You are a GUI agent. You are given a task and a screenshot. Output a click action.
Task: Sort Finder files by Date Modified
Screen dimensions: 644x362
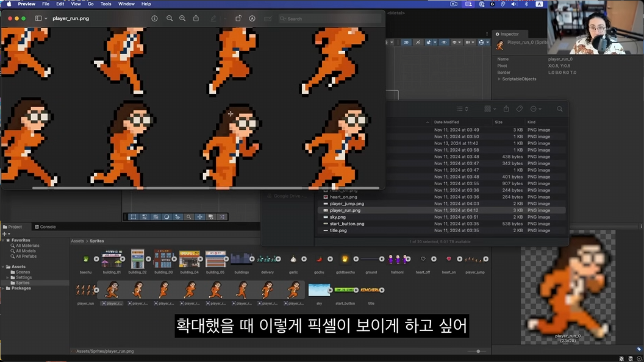click(x=446, y=122)
